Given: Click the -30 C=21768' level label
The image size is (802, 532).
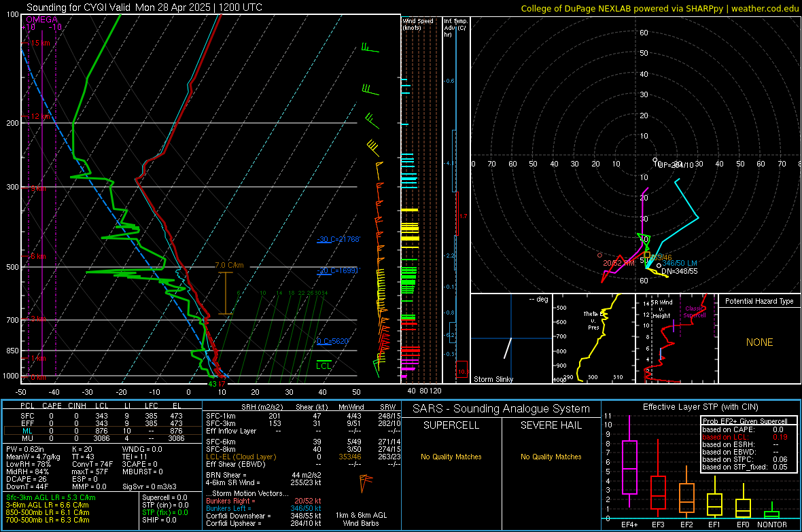Looking at the screenshot, I should [338, 239].
